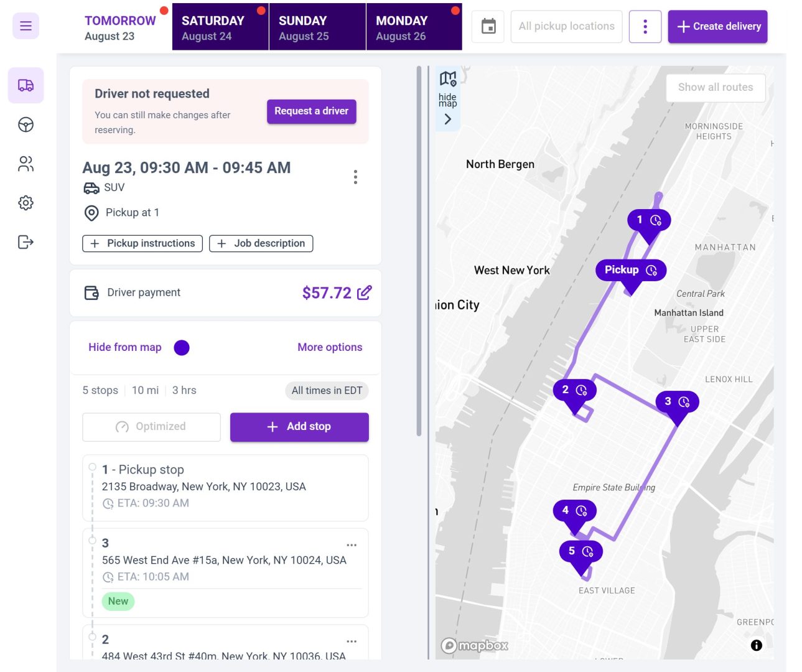This screenshot has height=672, width=802.
Task: Log out using the sidebar exit icon
Action: (26, 243)
